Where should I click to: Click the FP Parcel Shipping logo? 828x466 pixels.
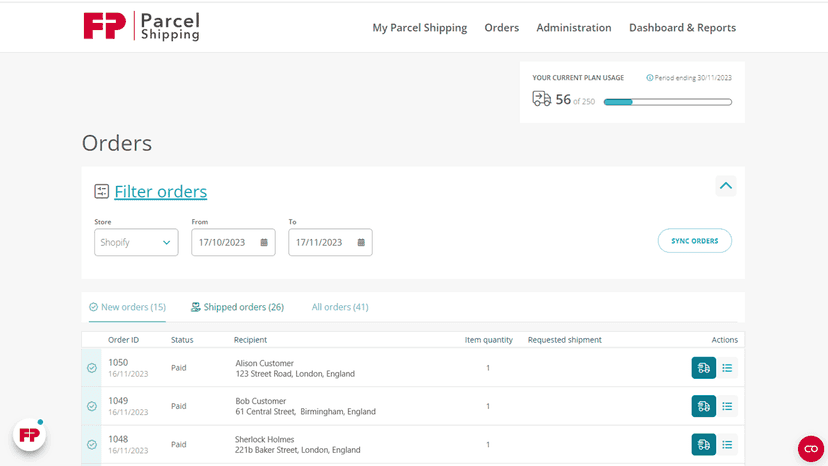pyautogui.click(x=142, y=26)
